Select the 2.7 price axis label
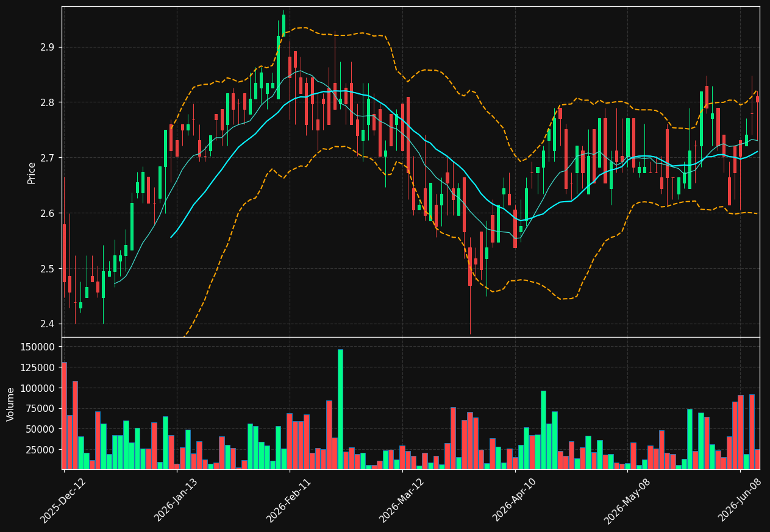The image size is (770, 532). pyautogui.click(x=47, y=158)
